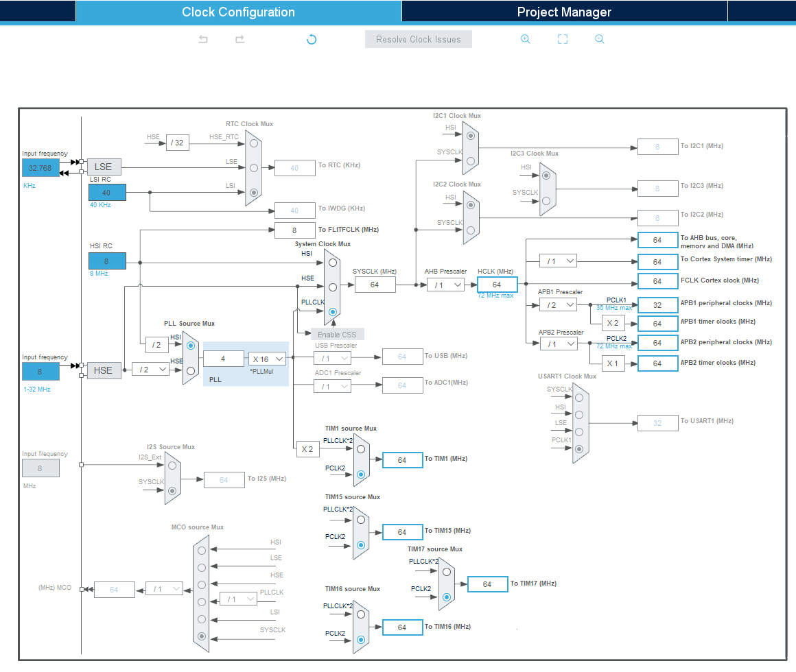Open the PLLMul X 16 dropdown
This screenshot has height=672, width=796.
pyautogui.click(x=268, y=359)
